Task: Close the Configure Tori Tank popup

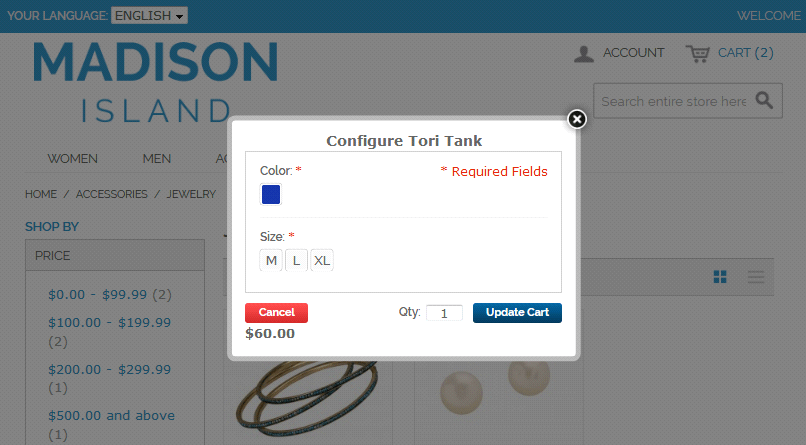Action: [x=576, y=119]
